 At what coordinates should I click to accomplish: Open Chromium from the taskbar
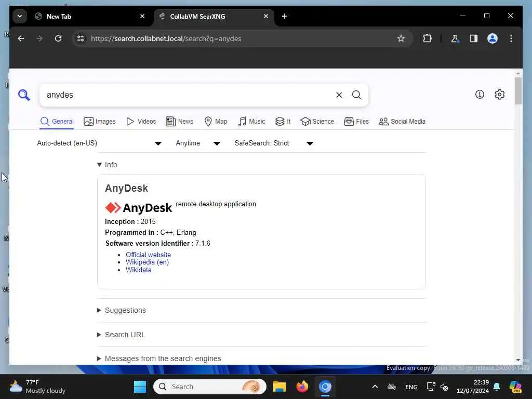point(325,387)
